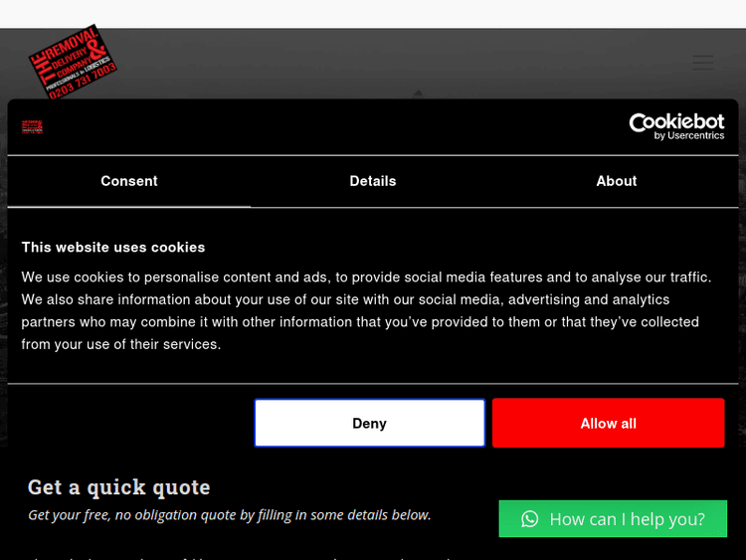Click the 'This website uses cookies' heading
The height and width of the screenshot is (560, 746).
tap(113, 247)
